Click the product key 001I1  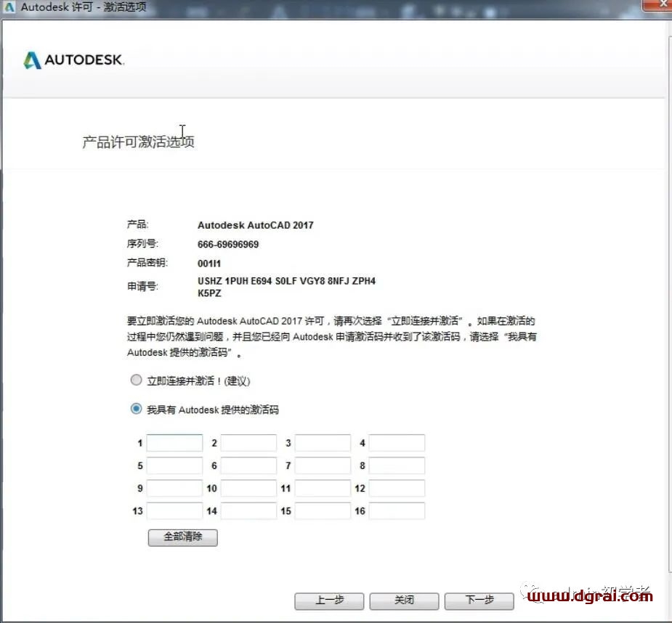209,264
